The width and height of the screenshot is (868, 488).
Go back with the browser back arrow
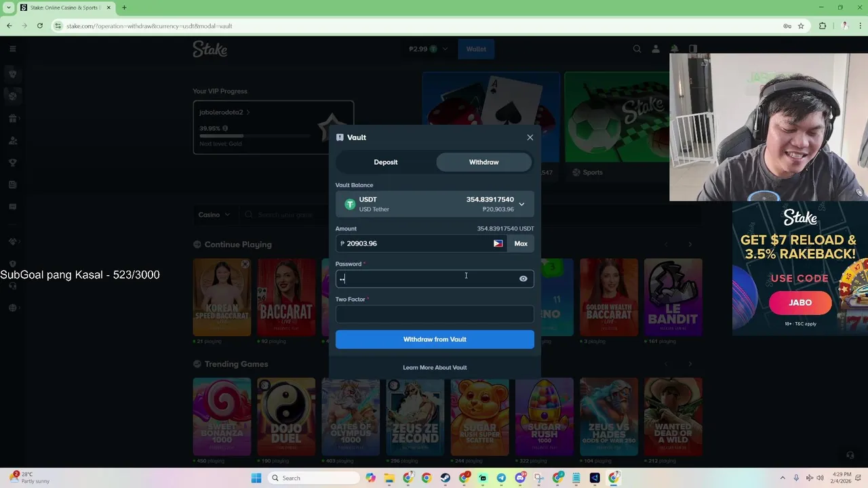(x=9, y=26)
